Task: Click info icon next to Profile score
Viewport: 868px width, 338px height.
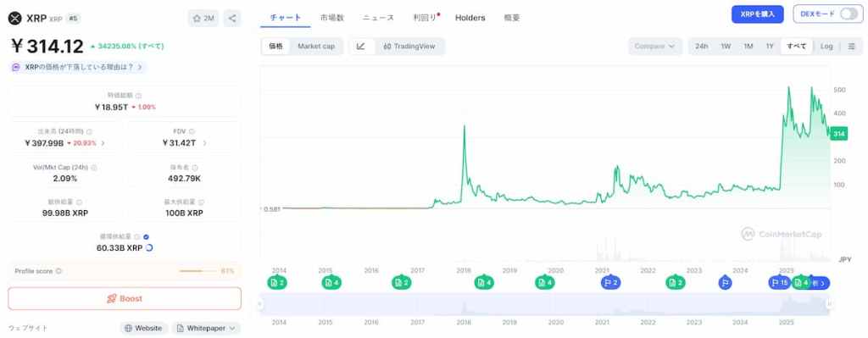Action: pyautogui.click(x=58, y=271)
